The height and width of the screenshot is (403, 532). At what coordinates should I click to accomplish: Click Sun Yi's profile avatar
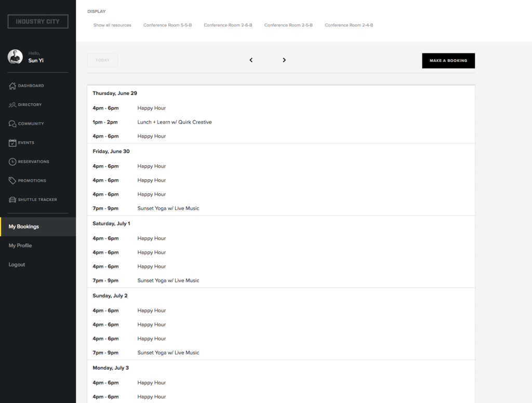pyautogui.click(x=15, y=57)
